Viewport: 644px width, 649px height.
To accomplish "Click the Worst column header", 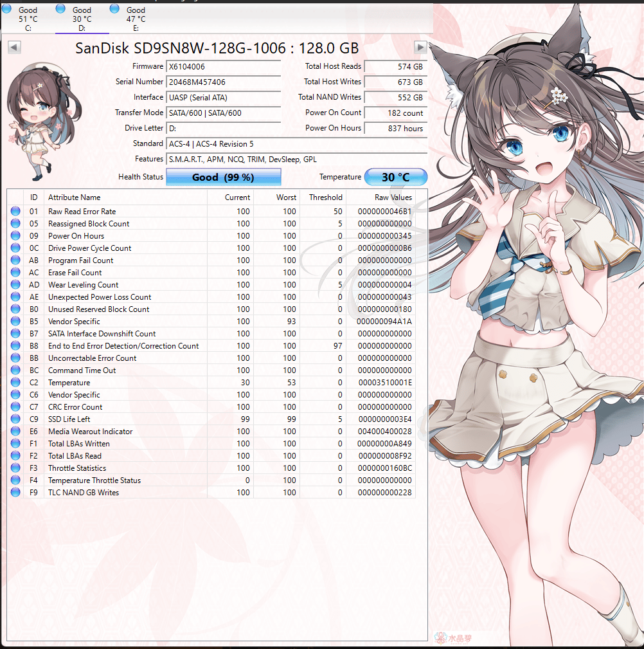I will coord(277,197).
